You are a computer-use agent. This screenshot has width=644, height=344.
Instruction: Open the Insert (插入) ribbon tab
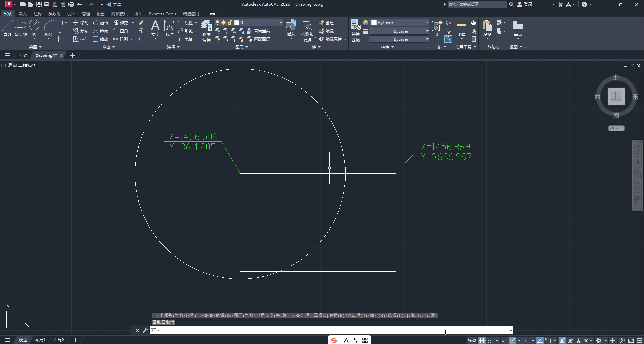(22, 14)
